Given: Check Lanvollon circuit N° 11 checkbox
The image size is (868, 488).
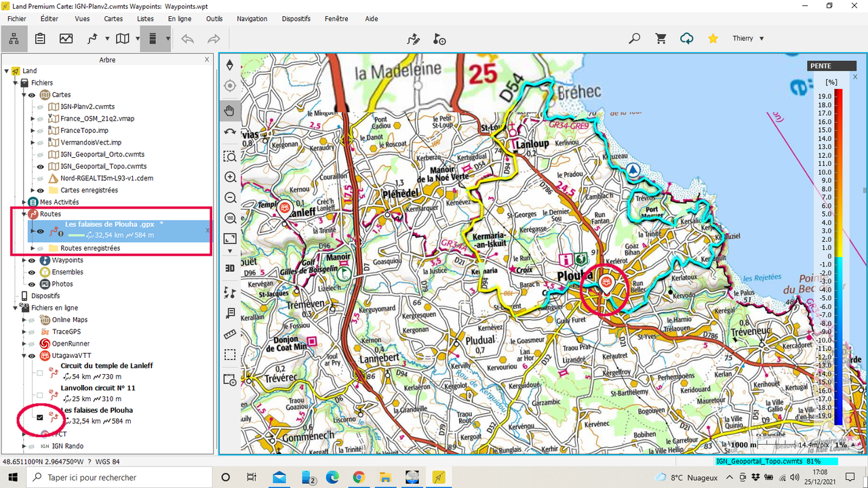Looking at the screenshot, I should pyautogui.click(x=39, y=395).
